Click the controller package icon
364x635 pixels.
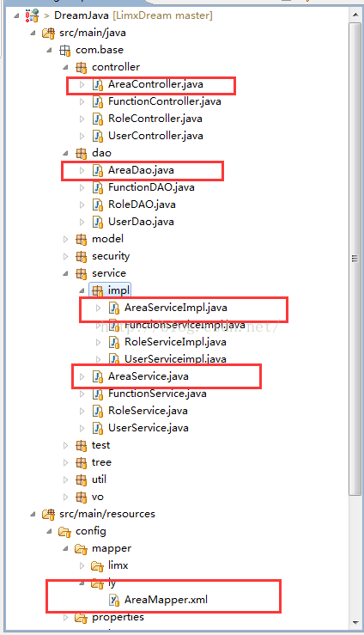81,67
